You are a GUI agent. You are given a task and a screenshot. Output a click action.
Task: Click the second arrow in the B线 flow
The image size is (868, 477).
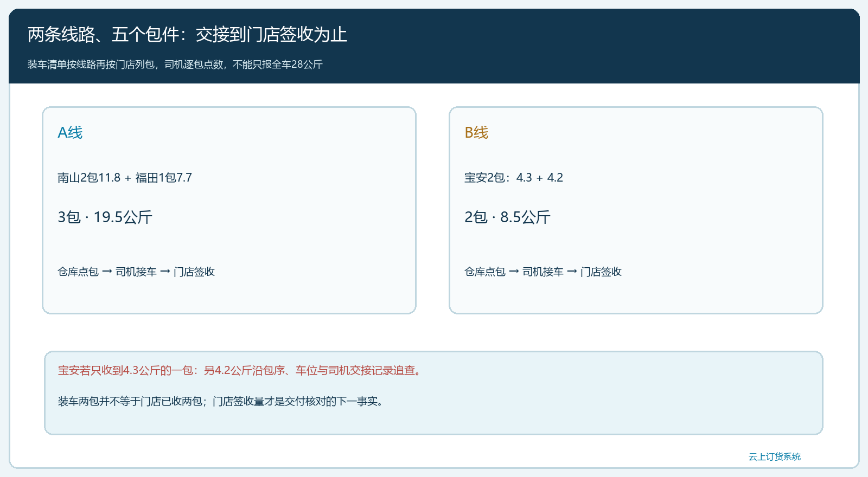click(572, 271)
